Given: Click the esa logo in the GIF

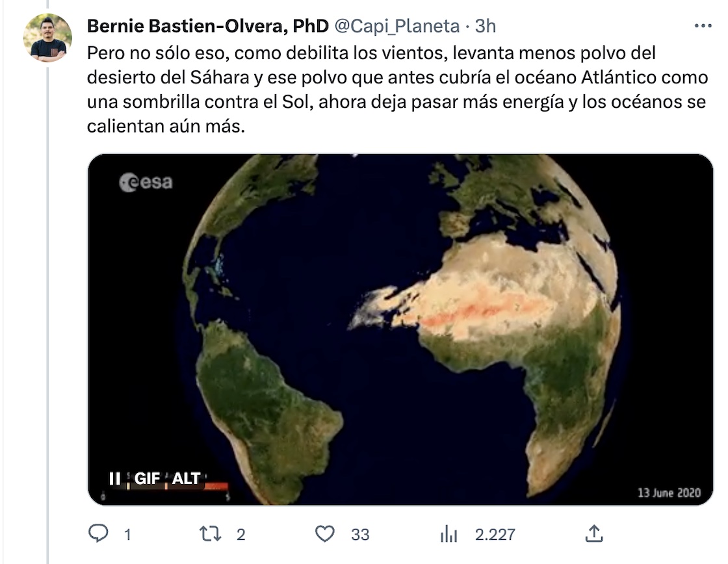Looking at the screenshot, I should pyautogui.click(x=146, y=183).
